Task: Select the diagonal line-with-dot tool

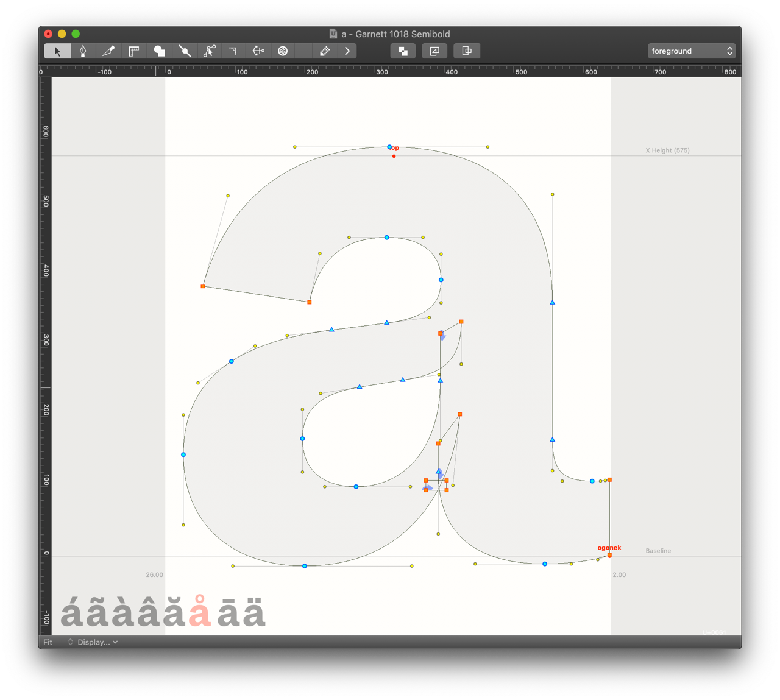Action: [185, 51]
